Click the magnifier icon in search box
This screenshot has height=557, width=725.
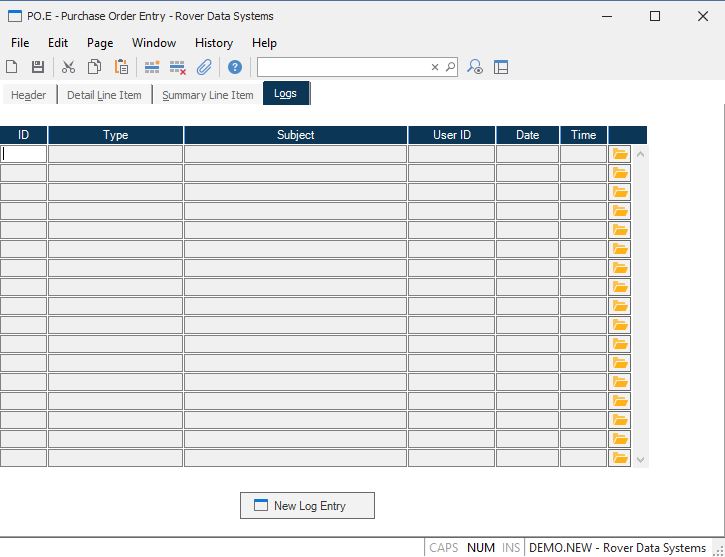450,67
